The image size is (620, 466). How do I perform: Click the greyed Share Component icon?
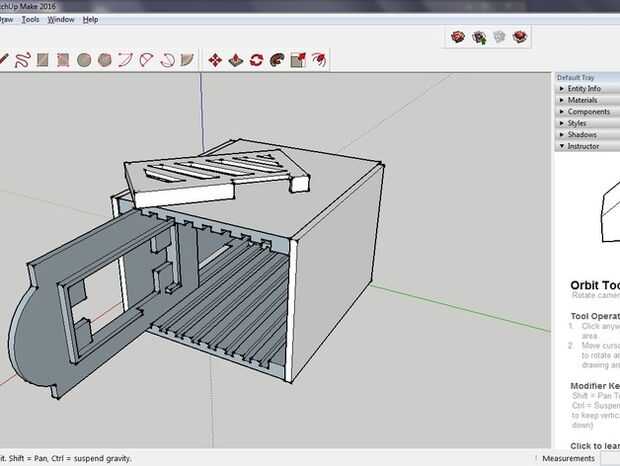click(500, 37)
